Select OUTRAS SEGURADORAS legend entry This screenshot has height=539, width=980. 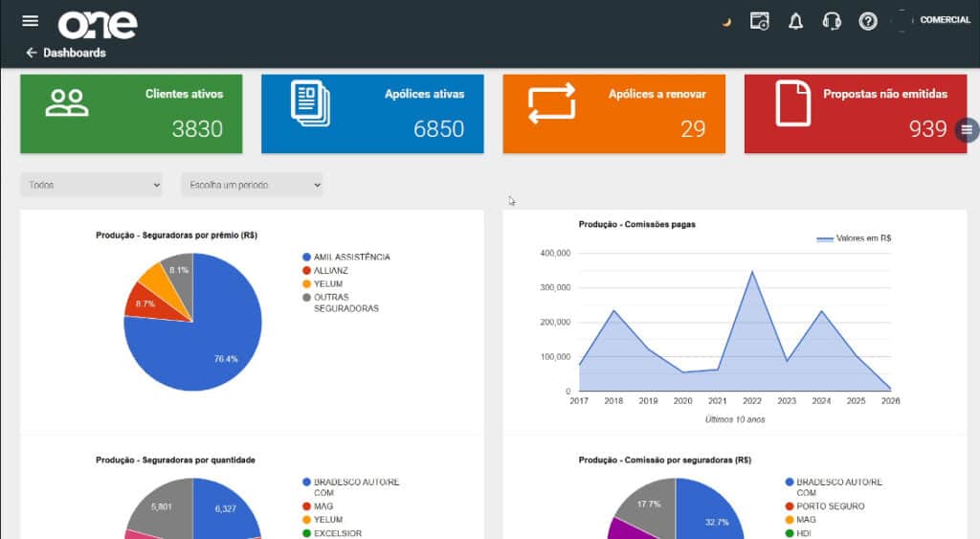pyautogui.click(x=341, y=303)
